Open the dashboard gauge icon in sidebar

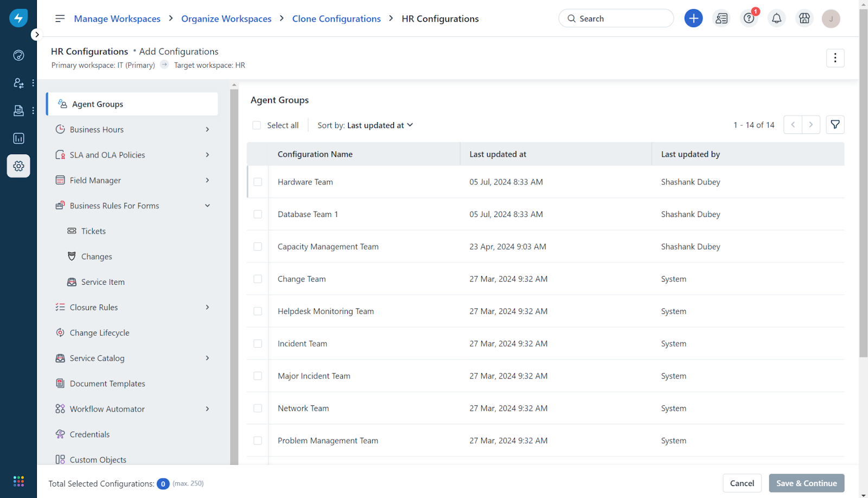pyautogui.click(x=18, y=55)
